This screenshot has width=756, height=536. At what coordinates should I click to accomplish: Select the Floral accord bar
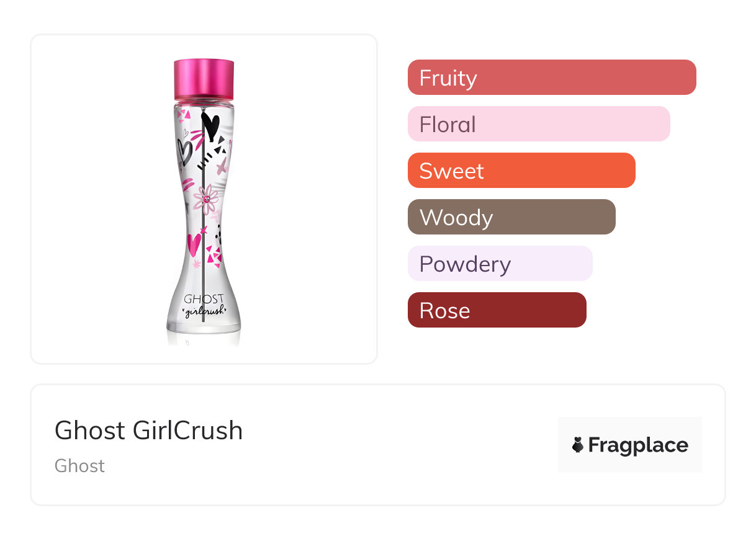538,124
